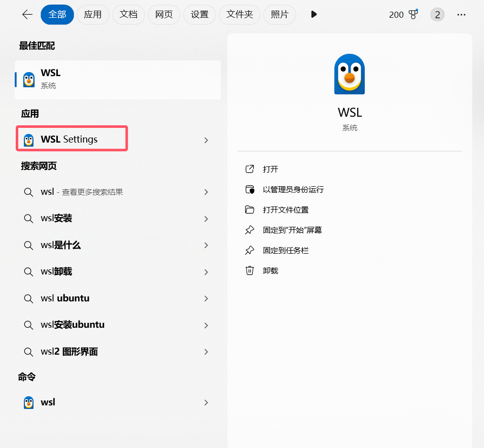
Task: Click the 200 rewards points text
Action: (x=396, y=15)
